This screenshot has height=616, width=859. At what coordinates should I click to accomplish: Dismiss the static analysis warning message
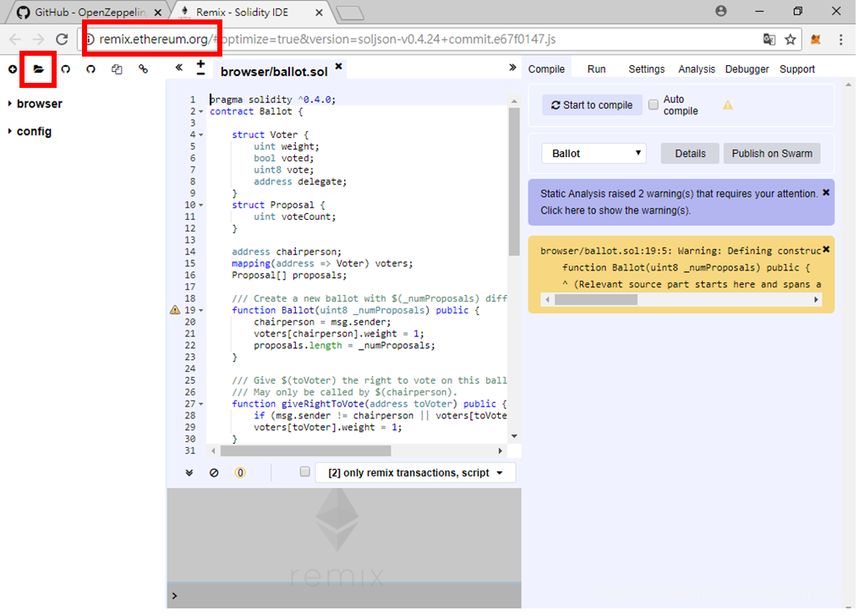(x=826, y=193)
